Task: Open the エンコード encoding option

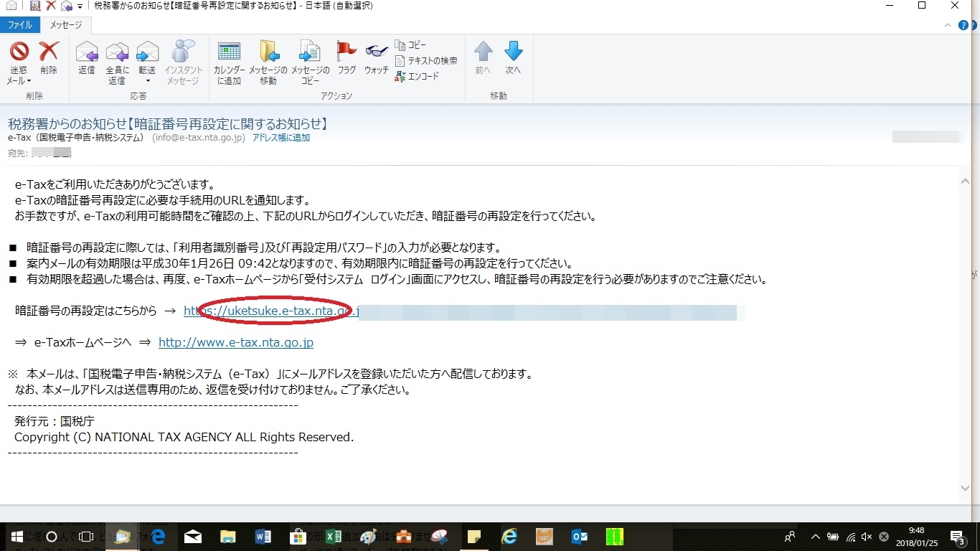Action: [x=417, y=76]
